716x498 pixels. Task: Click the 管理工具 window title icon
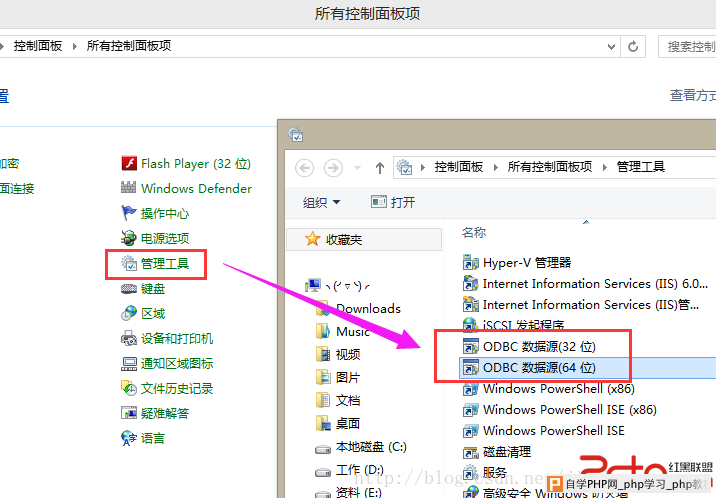click(x=296, y=134)
